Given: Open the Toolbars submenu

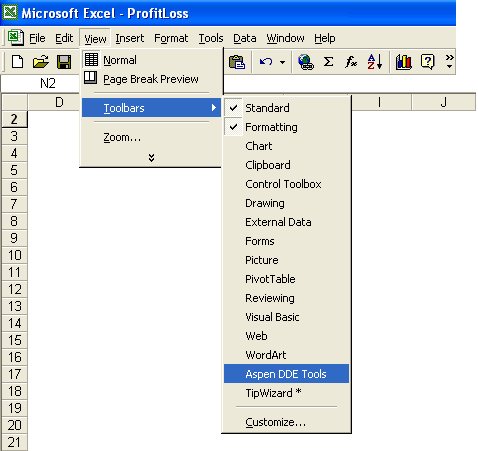Looking at the screenshot, I should [x=152, y=108].
